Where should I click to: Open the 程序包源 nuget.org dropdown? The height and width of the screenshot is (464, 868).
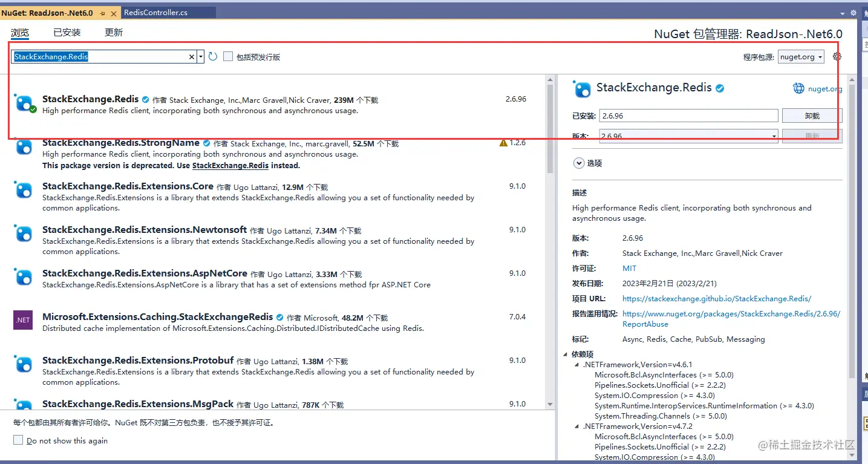[801, 57]
